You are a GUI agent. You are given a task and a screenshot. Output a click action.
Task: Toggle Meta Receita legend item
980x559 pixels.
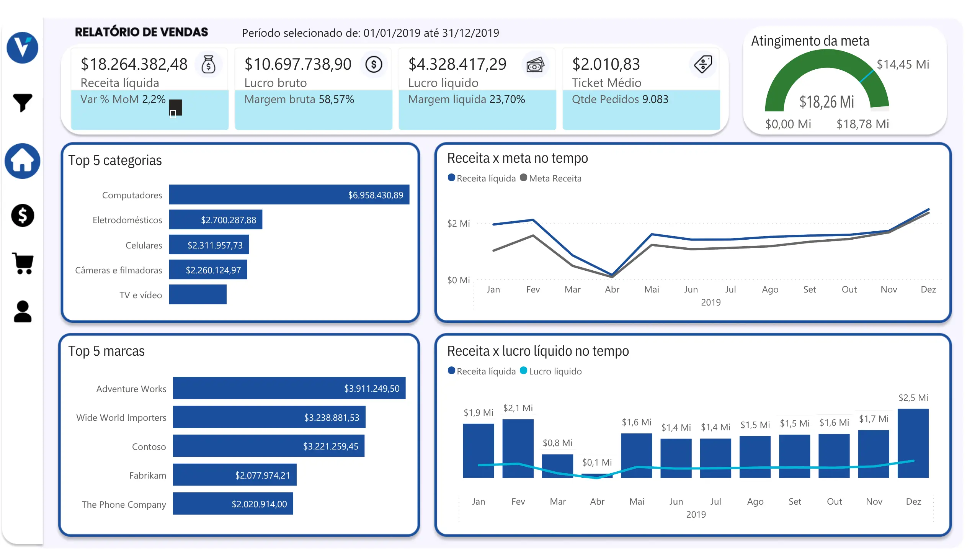(x=550, y=178)
